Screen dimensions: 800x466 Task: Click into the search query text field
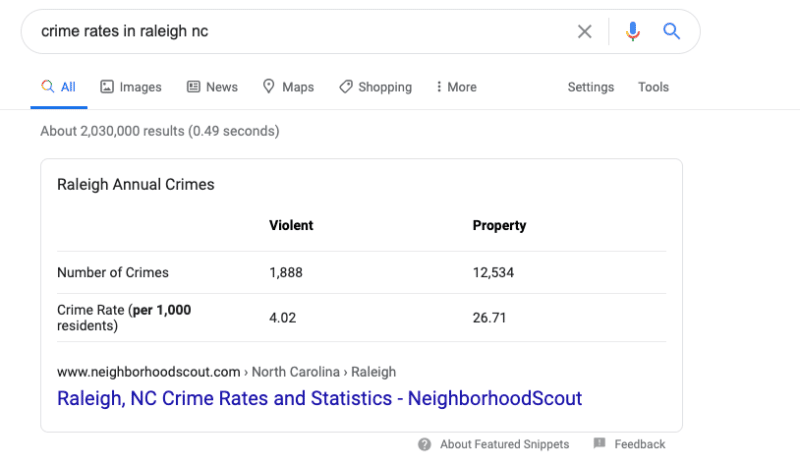point(300,32)
